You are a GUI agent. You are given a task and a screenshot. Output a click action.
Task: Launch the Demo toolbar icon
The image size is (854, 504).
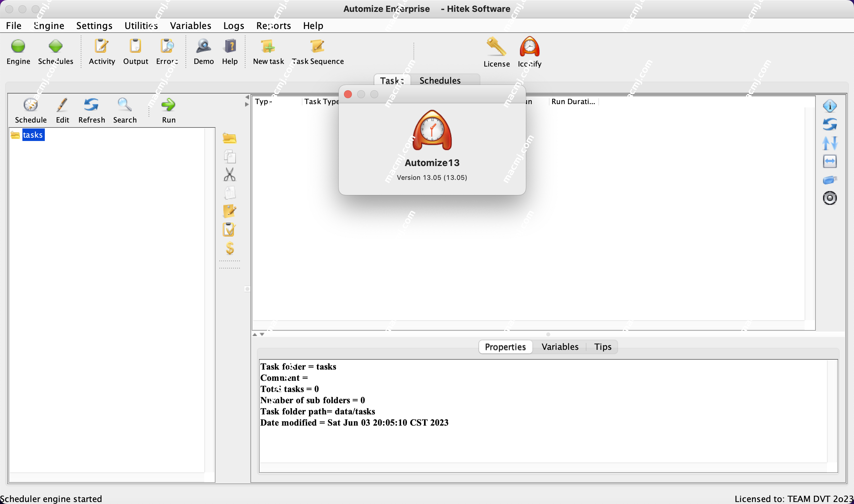[204, 46]
